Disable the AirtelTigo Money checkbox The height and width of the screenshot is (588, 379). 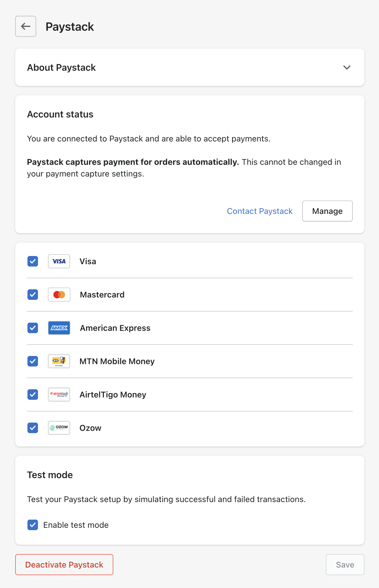pos(33,395)
